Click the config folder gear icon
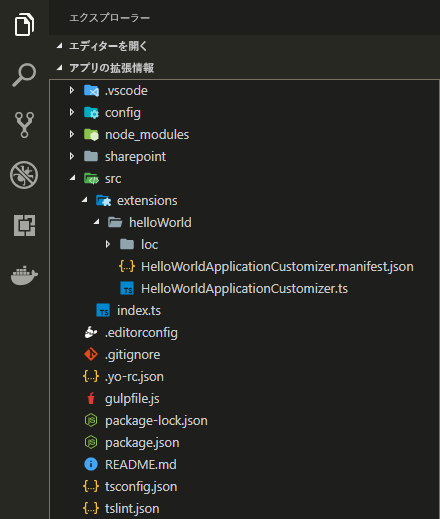The height and width of the screenshot is (519, 440). (91, 112)
